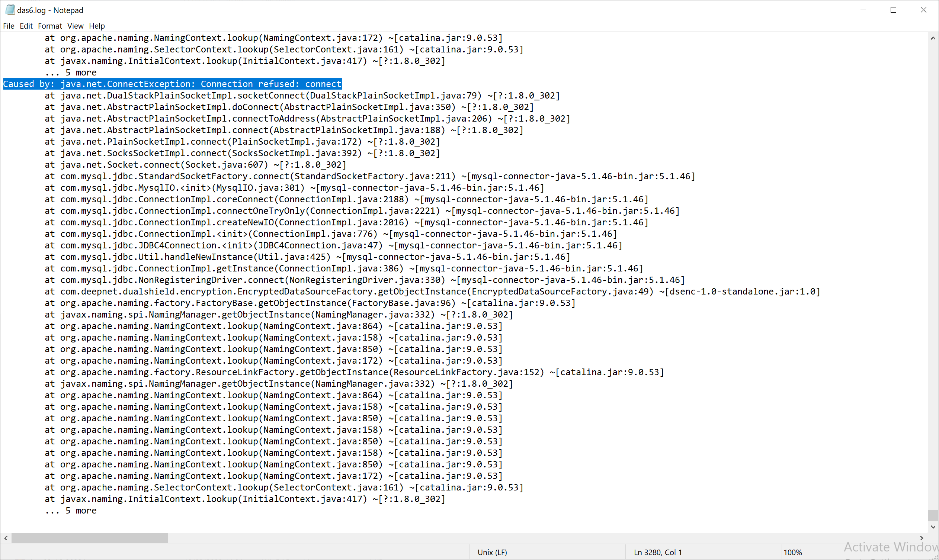Click the horizontal scroll right arrow
Viewport: 939px width, 560px height.
(x=922, y=538)
